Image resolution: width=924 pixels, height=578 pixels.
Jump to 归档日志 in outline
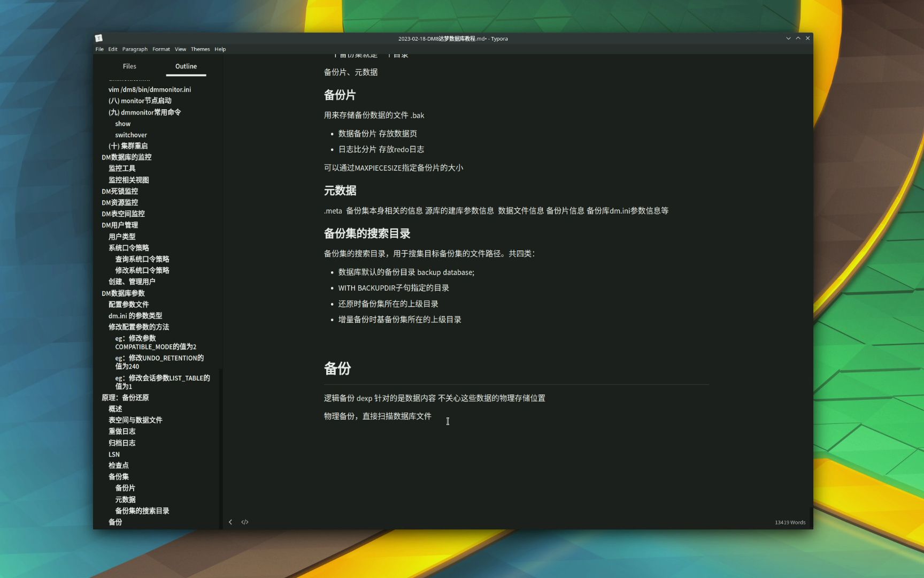click(122, 443)
